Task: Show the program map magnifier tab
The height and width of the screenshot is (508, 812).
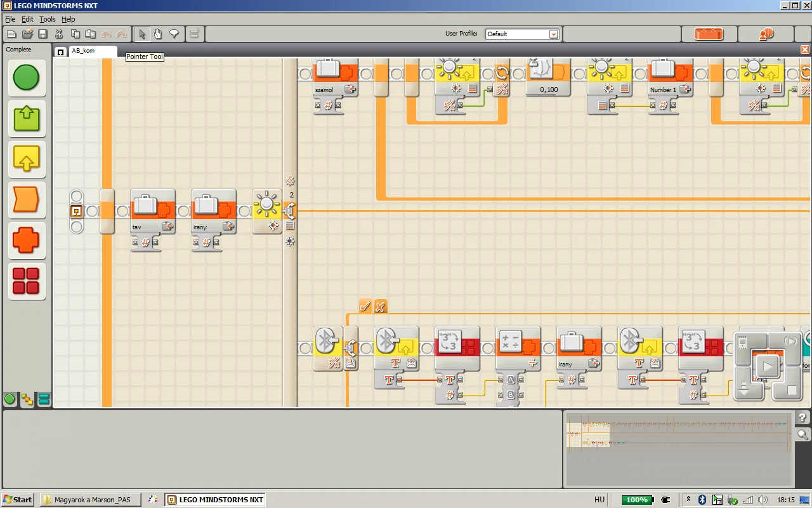Action: click(x=803, y=434)
